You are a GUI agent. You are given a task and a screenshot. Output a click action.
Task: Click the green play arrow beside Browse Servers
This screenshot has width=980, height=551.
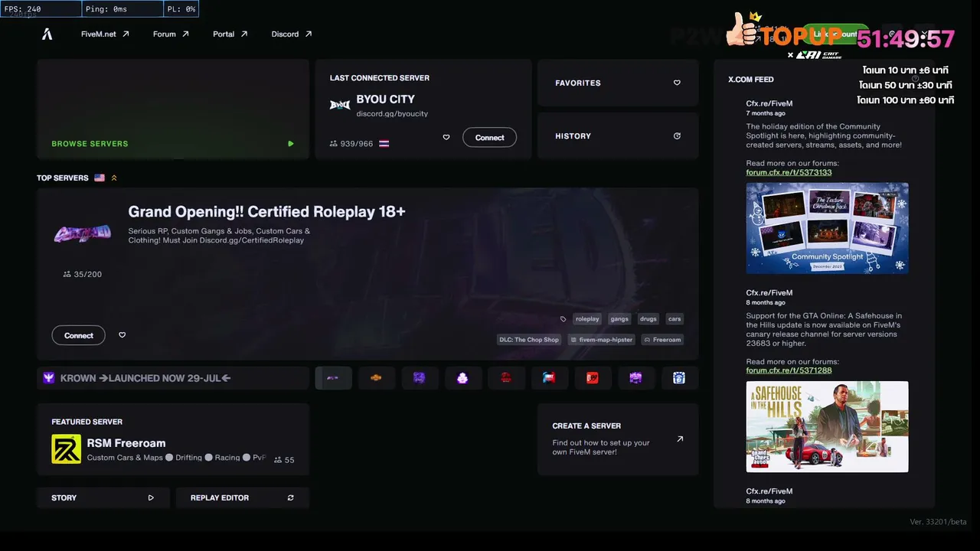click(x=291, y=144)
